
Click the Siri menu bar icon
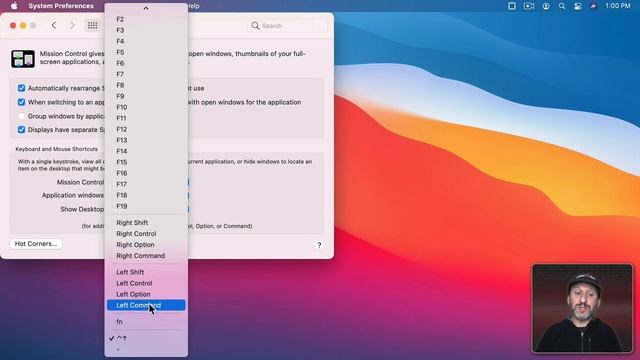tap(593, 6)
